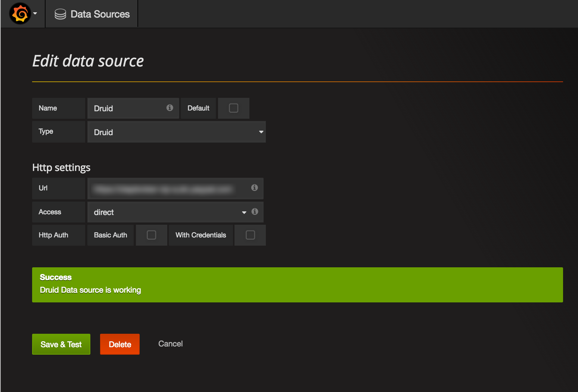Click the Save & Test button

(x=61, y=344)
